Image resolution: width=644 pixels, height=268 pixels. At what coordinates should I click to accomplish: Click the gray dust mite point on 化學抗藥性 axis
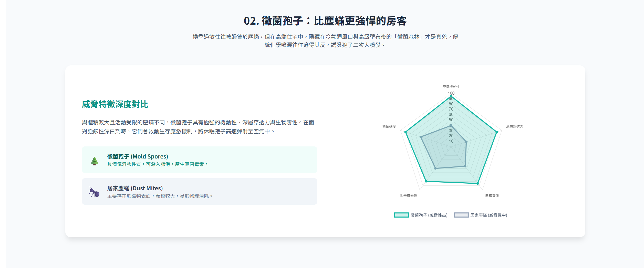coord(435,168)
